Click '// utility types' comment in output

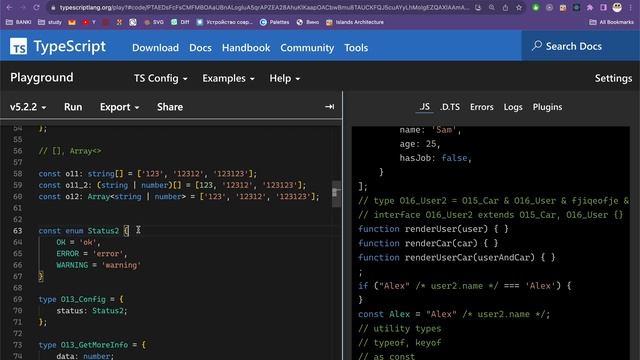pyautogui.click(x=400, y=328)
